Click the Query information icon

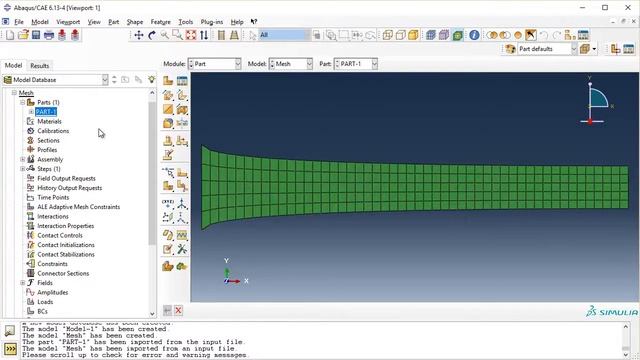point(474,35)
